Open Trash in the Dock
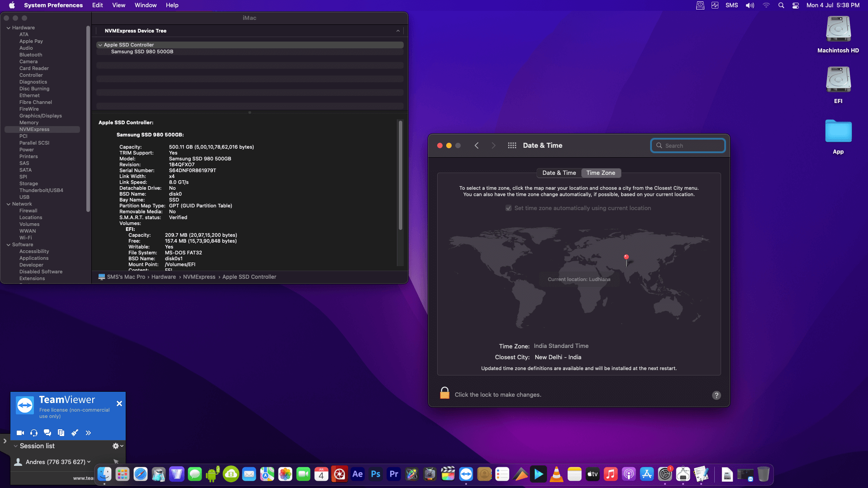This screenshot has width=868, height=488. coord(764,474)
